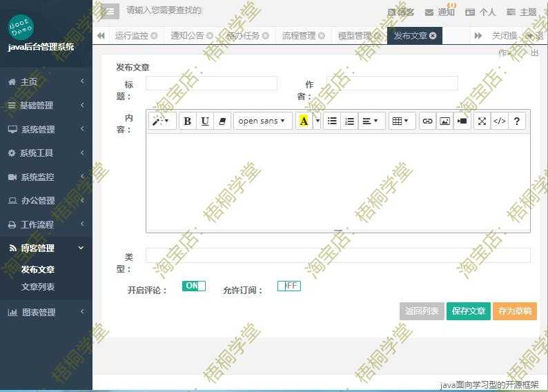This screenshot has height=392, width=548.
Task: Switch to the 通知公告 tab
Action: pyautogui.click(x=187, y=36)
